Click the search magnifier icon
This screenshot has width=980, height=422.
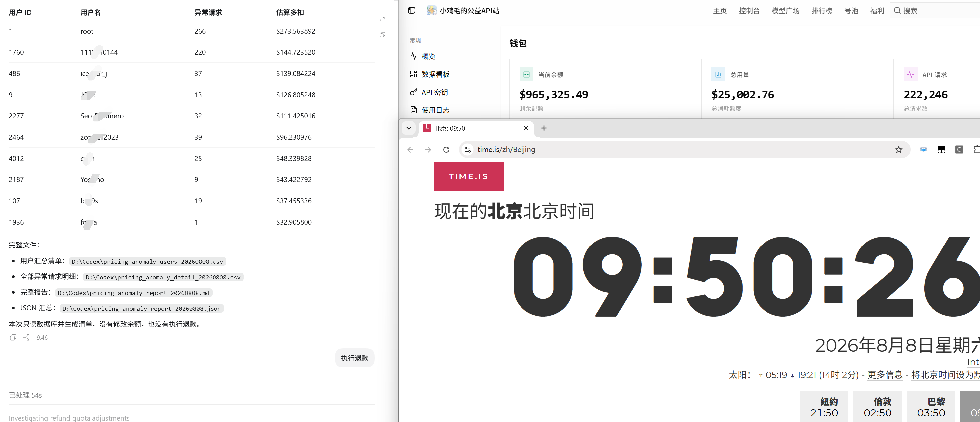click(x=897, y=11)
